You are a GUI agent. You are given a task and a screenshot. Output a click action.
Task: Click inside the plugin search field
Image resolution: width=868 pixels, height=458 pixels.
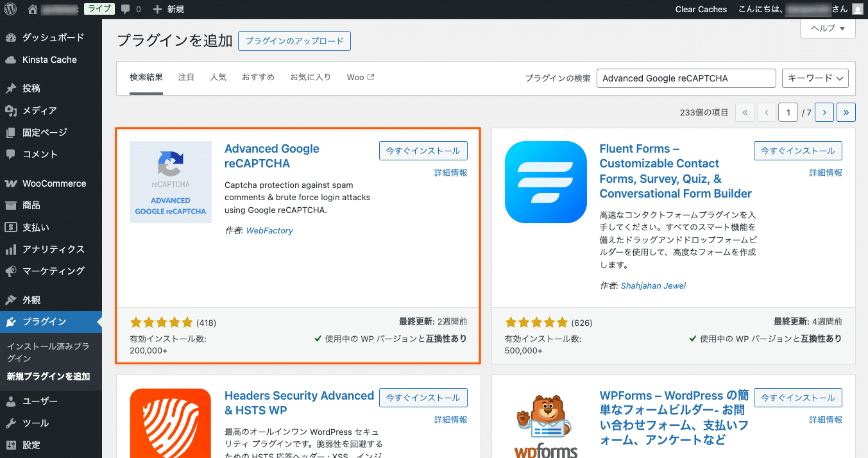tap(686, 78)
